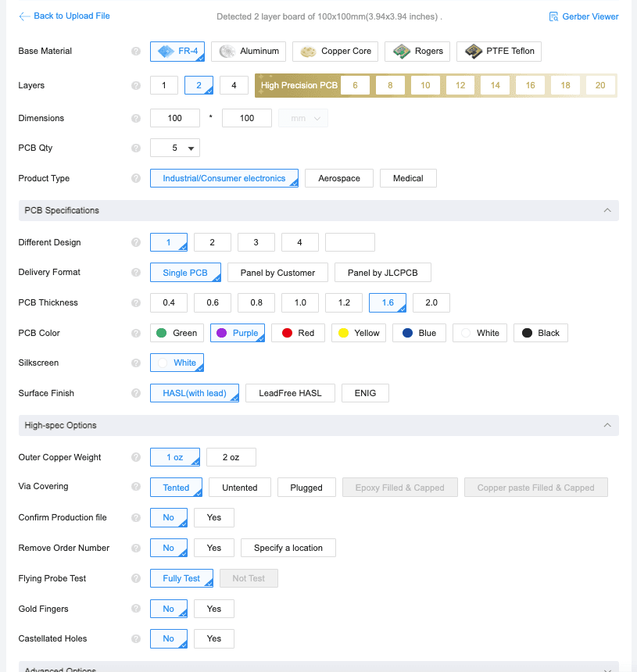Screen dimensions: 637x672
Task: Collapse the High-spec Options section
Action: [607, 425]
